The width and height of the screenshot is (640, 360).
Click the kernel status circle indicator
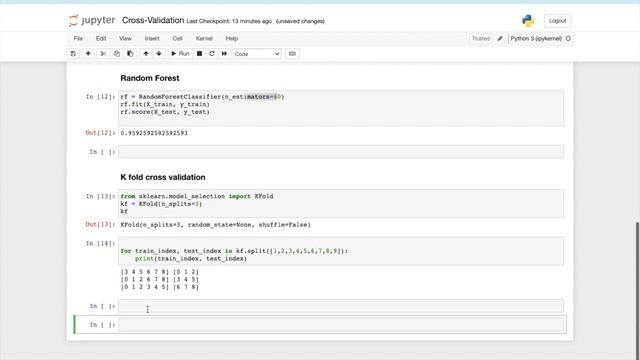(x=568, y=38)
